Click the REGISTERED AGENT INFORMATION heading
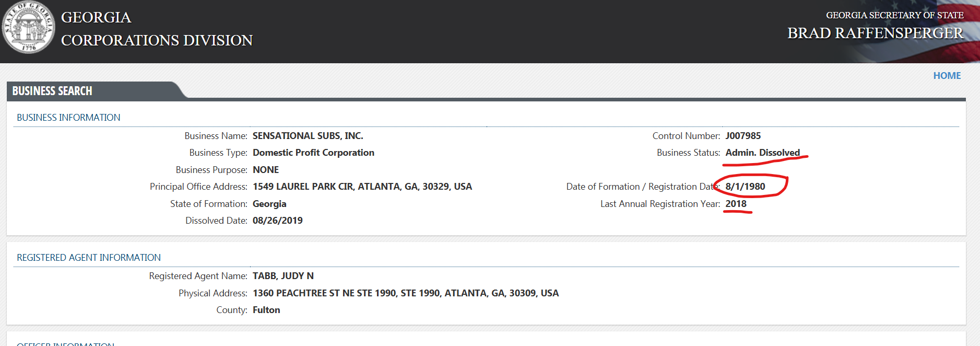The height and width of the screenshot is (346, 980). click(89, 258)
